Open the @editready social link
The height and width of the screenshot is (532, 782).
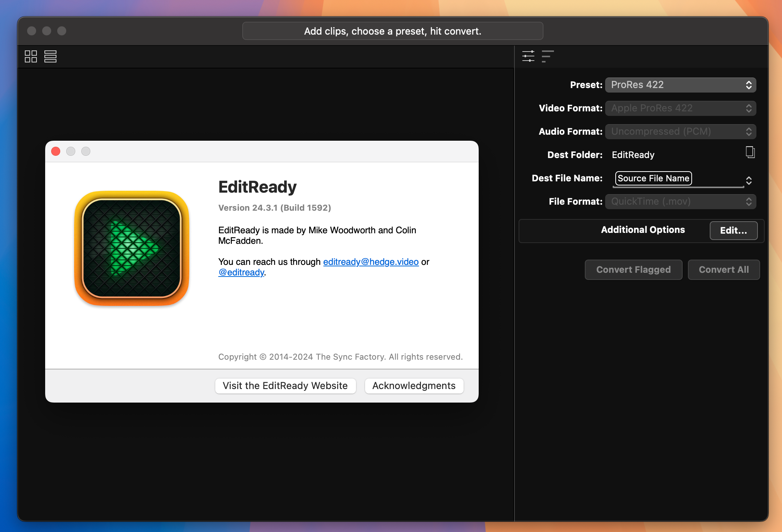[x=241, y=272]
